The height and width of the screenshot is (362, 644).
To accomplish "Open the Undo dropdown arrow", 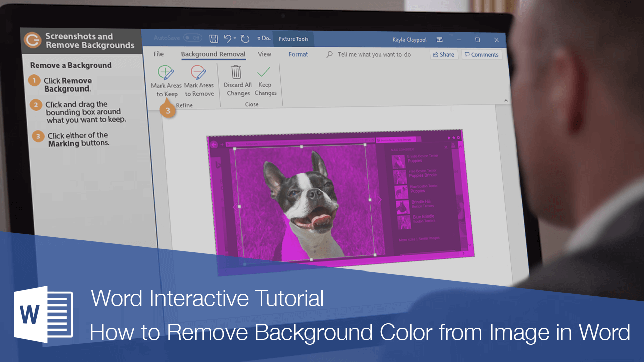I will coord(234,39).
